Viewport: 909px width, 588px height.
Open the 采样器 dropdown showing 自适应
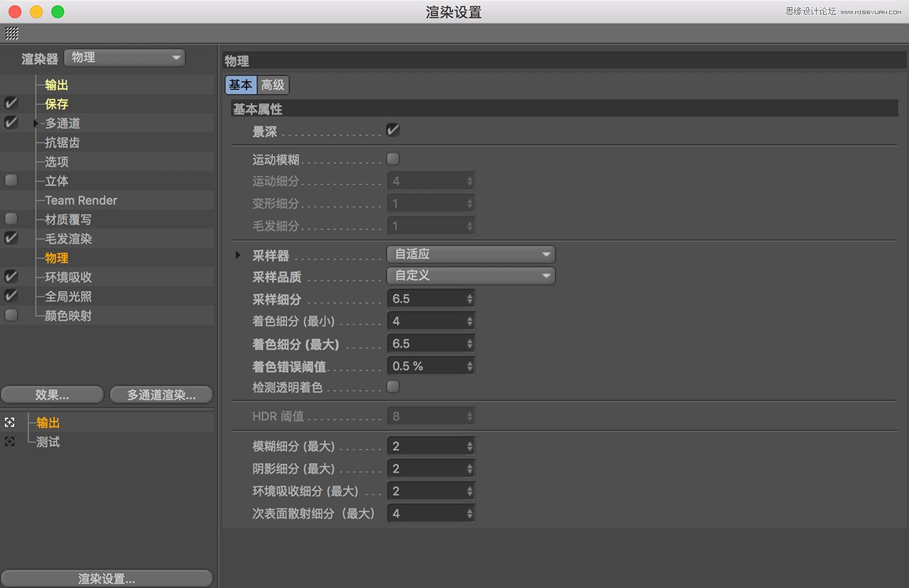pyautogui.click(x=470, y=254)
